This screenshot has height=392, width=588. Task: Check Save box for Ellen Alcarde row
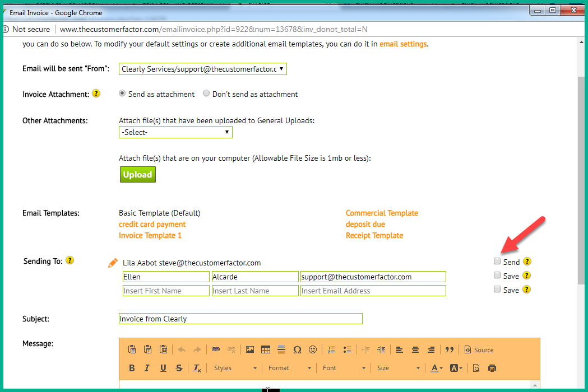coord(497,276)
